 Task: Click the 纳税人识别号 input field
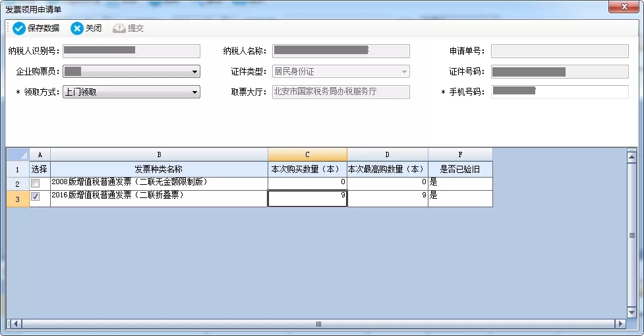pos(131,51)
